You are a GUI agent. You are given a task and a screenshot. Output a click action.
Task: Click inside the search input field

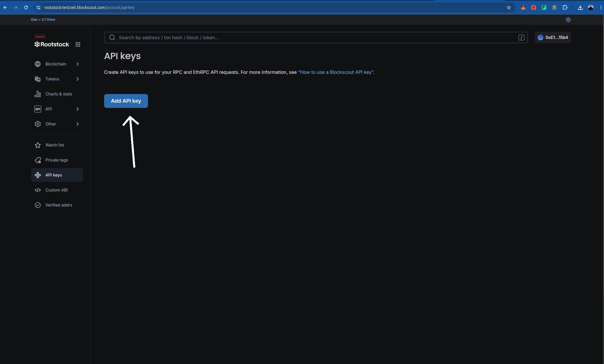(x=260, y=37)
